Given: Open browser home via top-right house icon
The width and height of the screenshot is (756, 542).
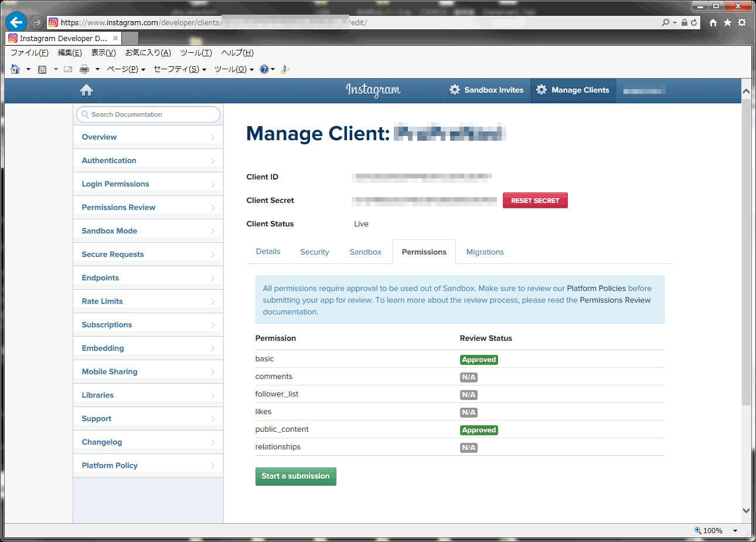Looking at the screenshot, I should coord(713,22).
